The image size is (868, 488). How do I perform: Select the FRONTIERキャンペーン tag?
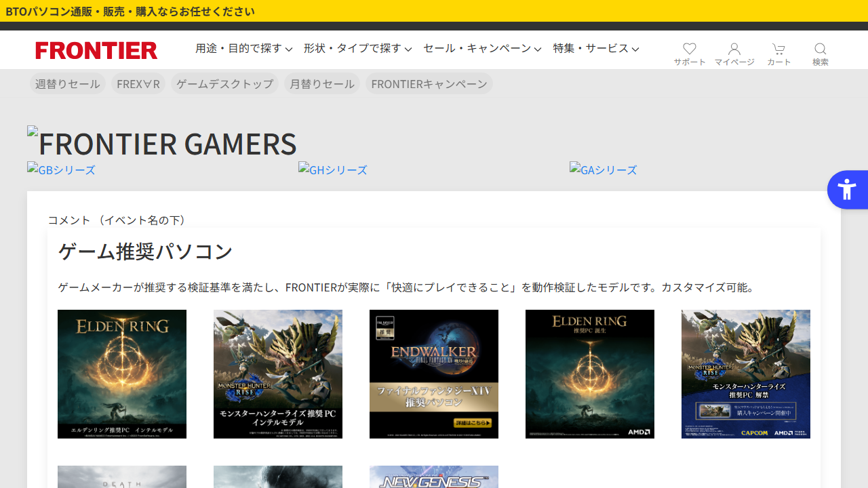[429, 83]
